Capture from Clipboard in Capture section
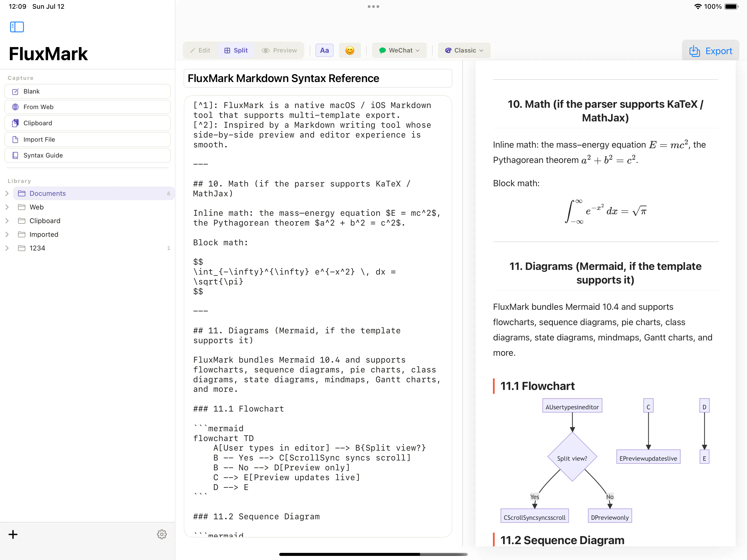747x560 pixels. pyautogui.click(x=87, y=123)
